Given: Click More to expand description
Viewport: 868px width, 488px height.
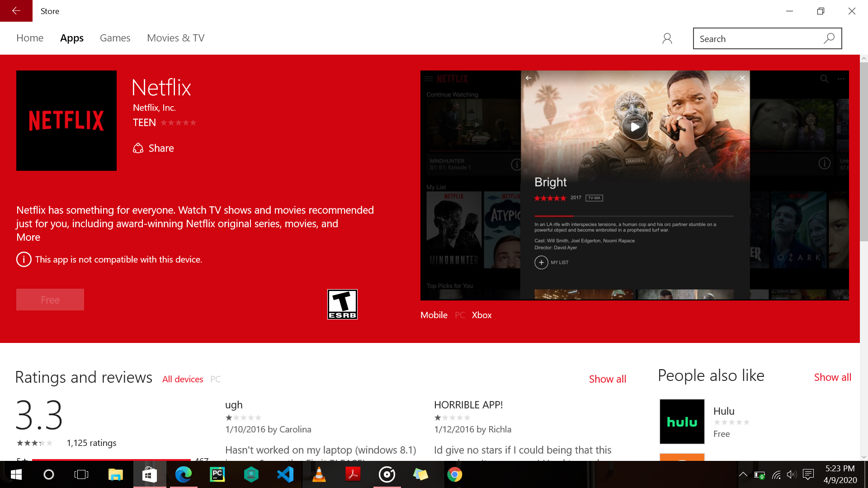Looking at the screenshot, I should 28,237.
